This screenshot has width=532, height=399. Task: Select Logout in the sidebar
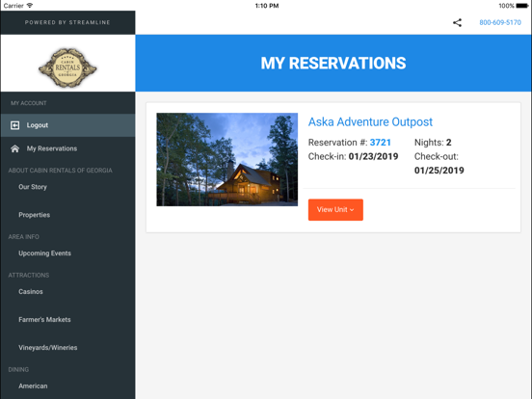click(x=67, y=125)
